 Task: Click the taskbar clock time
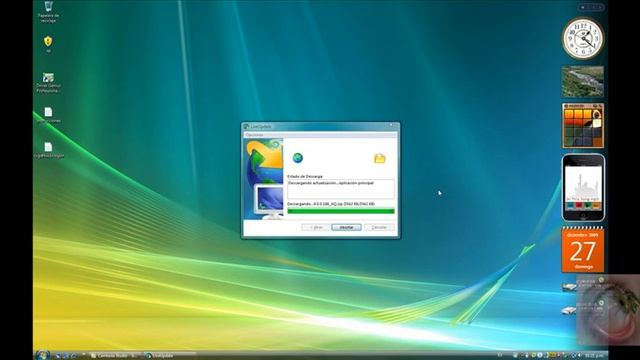(594, 356)
